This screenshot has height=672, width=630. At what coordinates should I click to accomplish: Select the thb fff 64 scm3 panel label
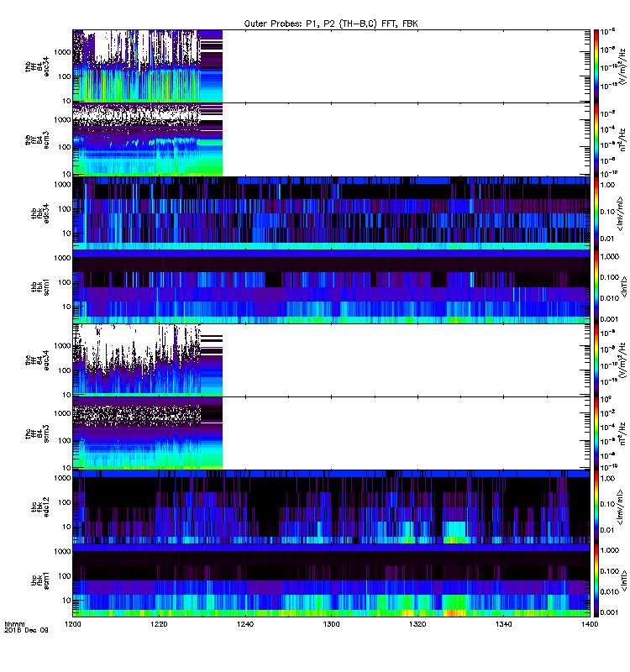coord(37,140)
